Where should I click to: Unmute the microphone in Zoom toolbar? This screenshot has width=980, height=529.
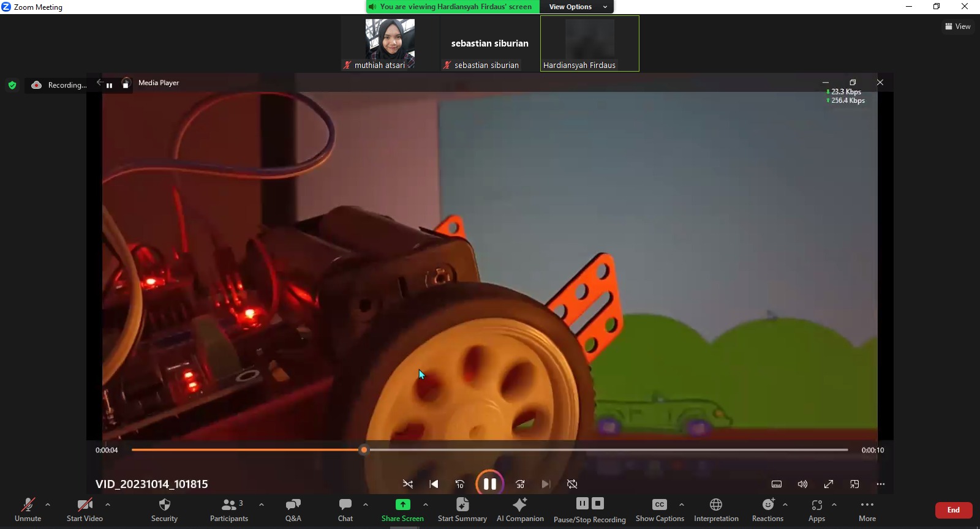pyautogui.click(x=28, y=510)
